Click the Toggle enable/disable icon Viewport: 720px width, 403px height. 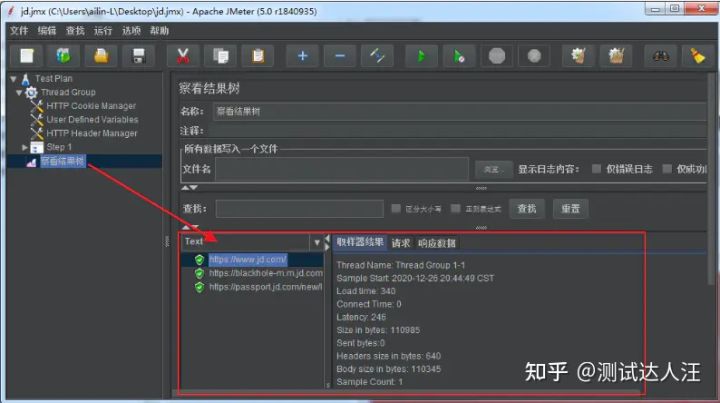pos(377,56)
